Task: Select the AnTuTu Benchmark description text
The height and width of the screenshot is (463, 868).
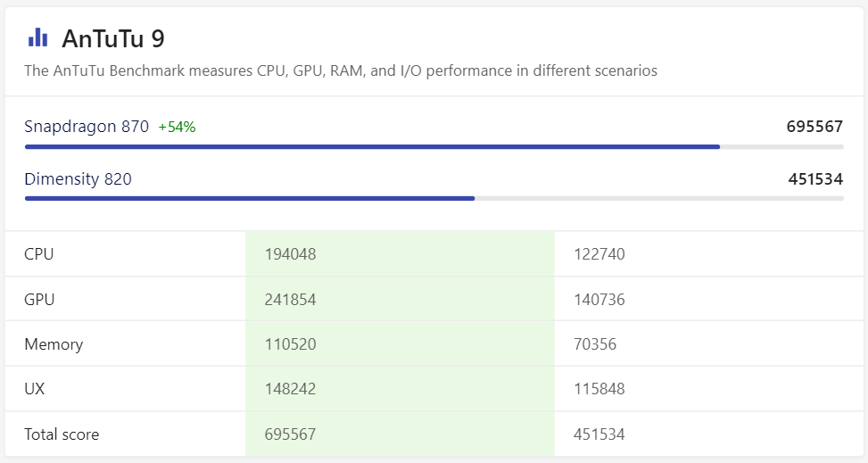Action: pos(341,70)
